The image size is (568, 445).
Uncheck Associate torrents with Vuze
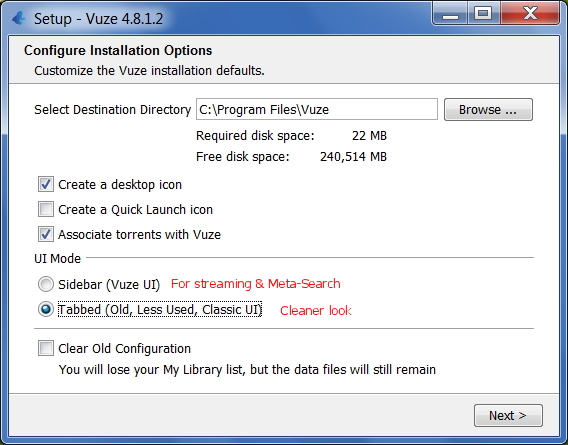tap(46, 234)
